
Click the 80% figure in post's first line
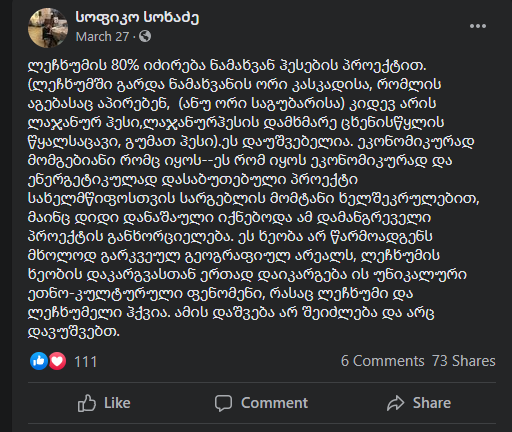[125, 66]
